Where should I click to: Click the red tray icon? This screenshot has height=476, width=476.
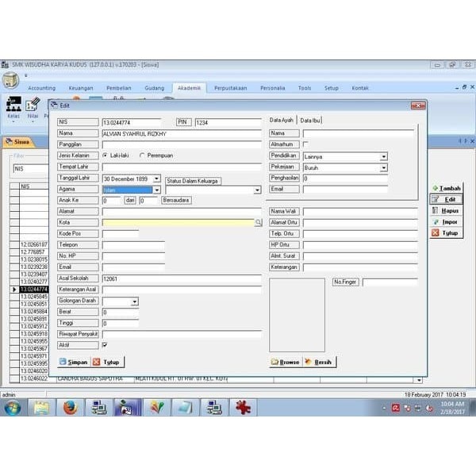coord(396,408)
